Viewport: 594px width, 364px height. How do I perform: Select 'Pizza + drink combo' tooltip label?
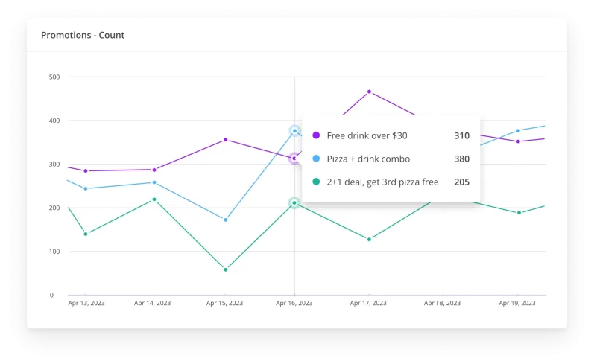(x=368, y=159)
